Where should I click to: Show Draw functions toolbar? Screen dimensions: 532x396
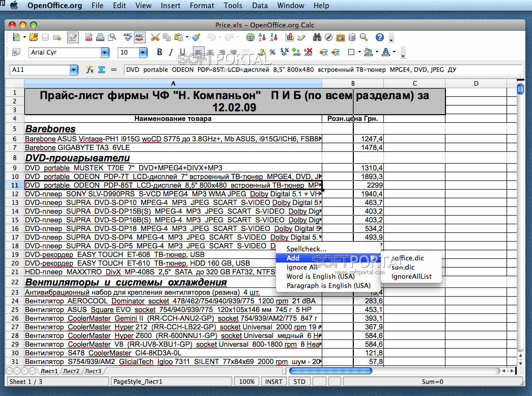[x=301, y=37]
